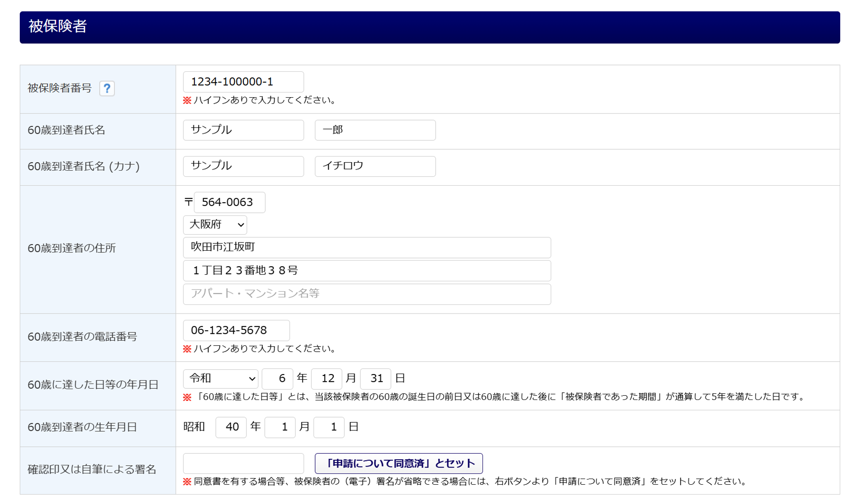Open the 令和 era dropdown
The width and height of the screenshot is (860, 504).
click(221, 378)
